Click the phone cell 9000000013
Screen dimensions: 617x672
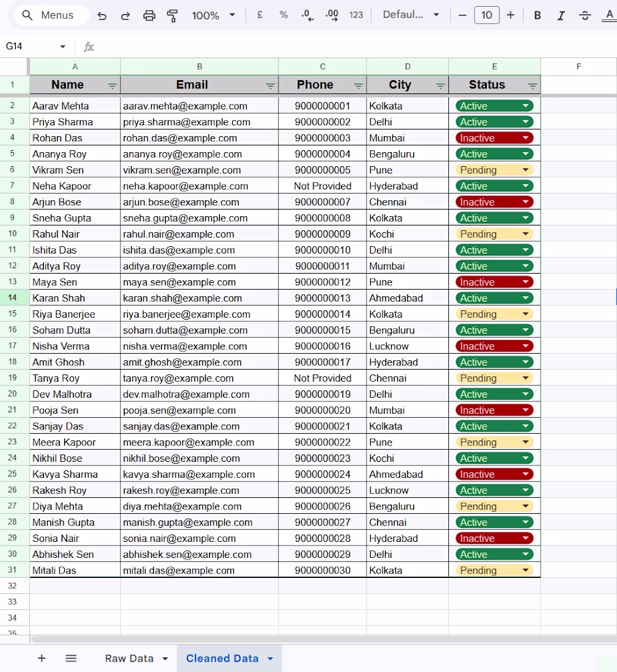pos(323,298)
